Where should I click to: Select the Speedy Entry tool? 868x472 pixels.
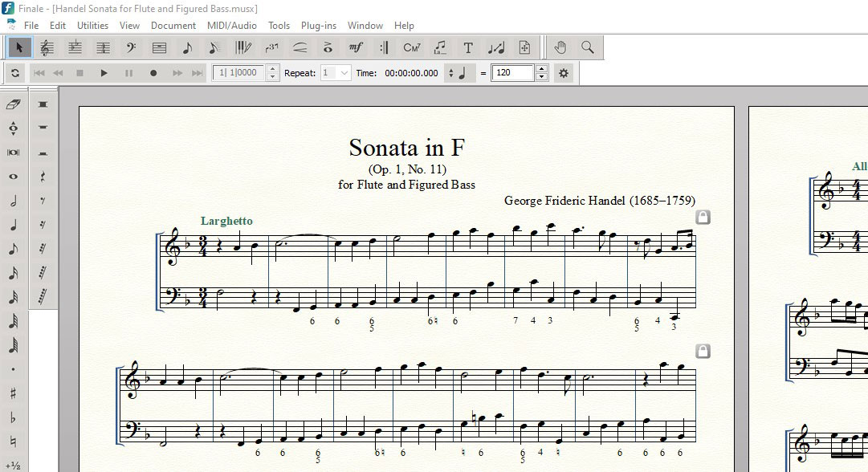click(215, 47)
